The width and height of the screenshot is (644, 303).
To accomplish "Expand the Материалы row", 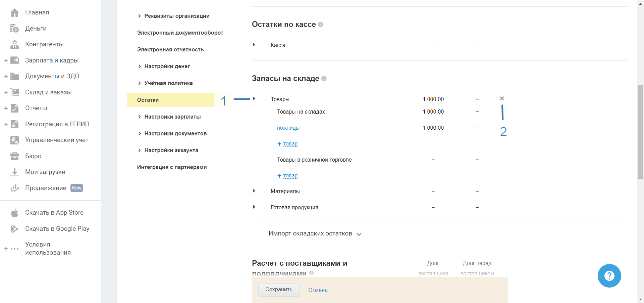I will pyautogui.click(x=254, y=191).
